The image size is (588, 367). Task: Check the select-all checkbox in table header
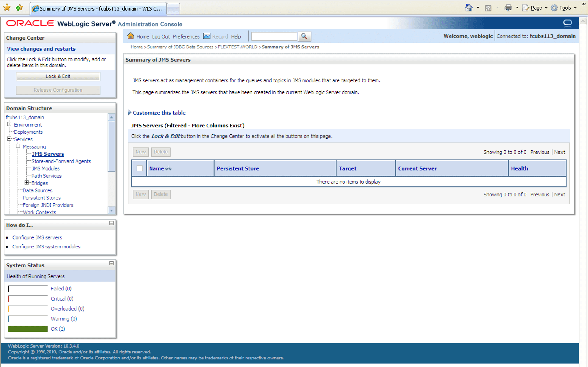pyautogui.click(x=140, y=168)
